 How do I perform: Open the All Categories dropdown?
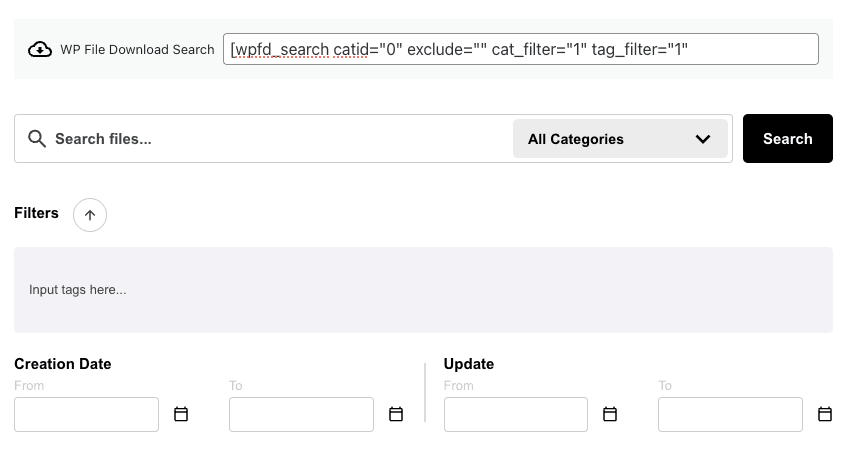[620, 139]
